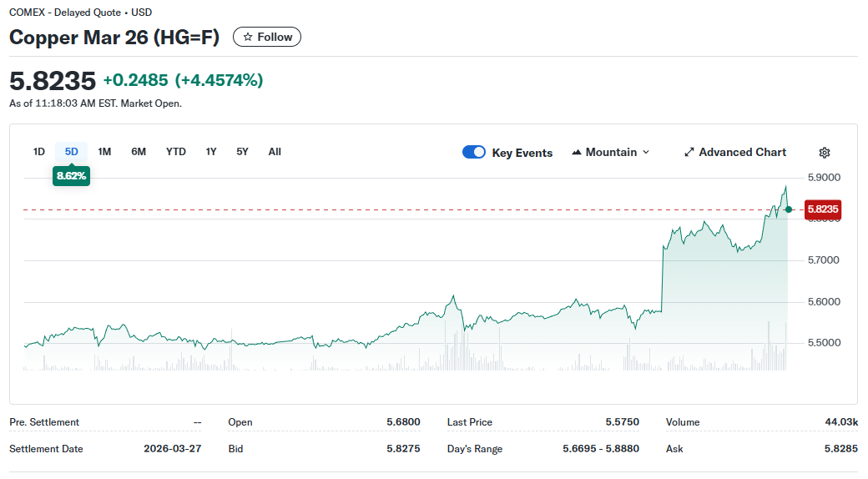Expand the Mountain dropdown chevron
This screenshot has width=868, height=479.
(x=645, y=152)
